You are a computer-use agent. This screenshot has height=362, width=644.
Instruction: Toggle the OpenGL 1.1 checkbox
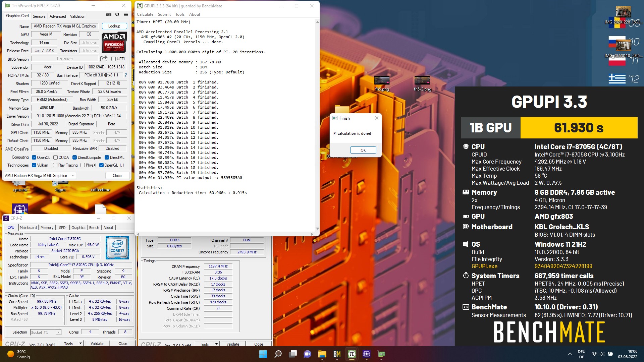pyautogui.click(x=101, y=165)
